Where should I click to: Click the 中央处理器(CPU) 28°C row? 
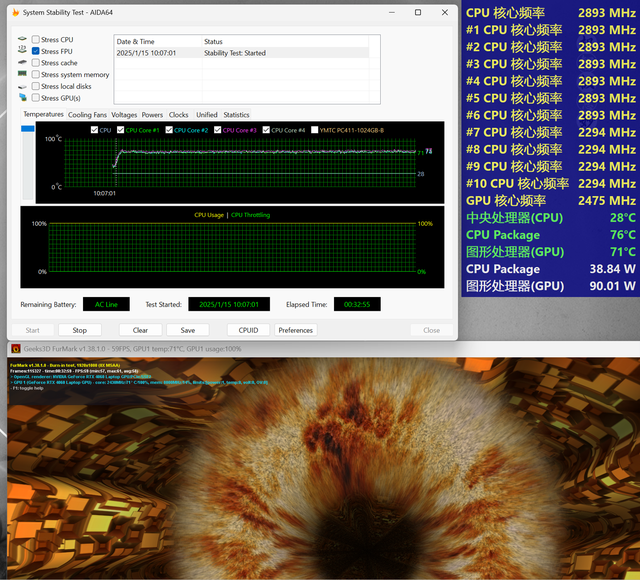pyautogui.click(x=551, y=218)
